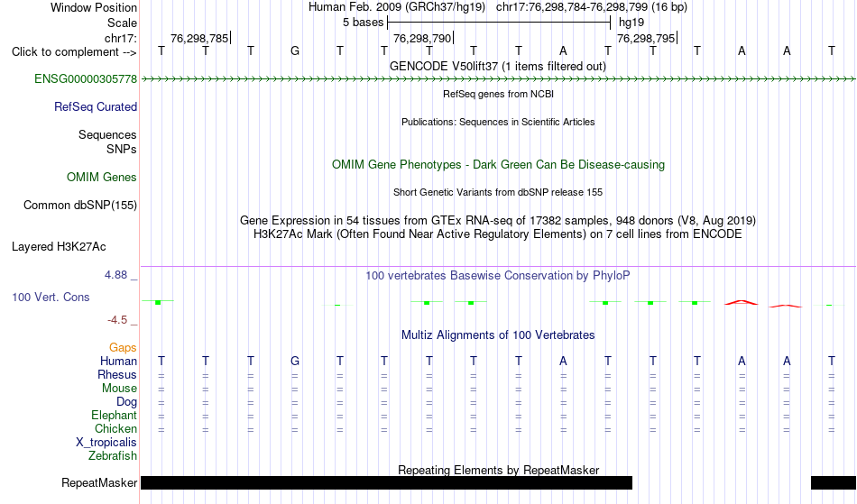
Task: Select the Mouse species label
Action: pos(120,389)
